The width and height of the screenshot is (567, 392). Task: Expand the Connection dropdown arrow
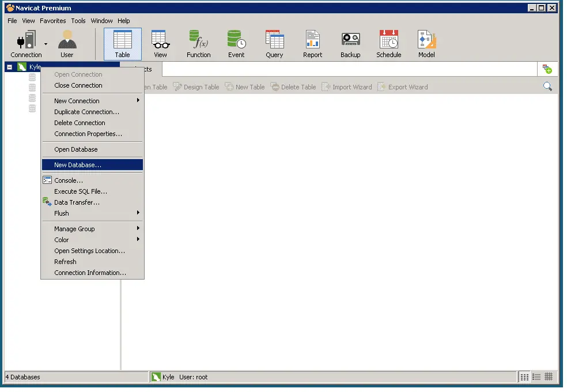click(46, 44)
